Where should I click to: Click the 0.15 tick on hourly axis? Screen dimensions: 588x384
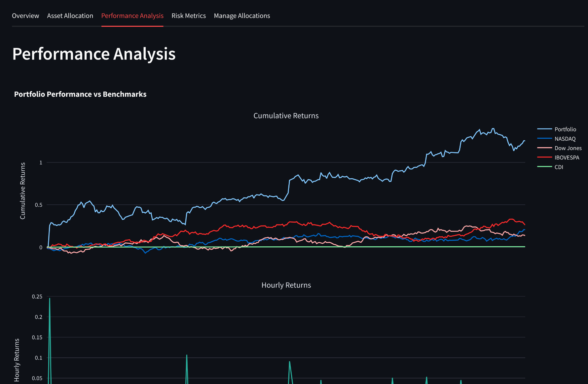pos(37,337)
